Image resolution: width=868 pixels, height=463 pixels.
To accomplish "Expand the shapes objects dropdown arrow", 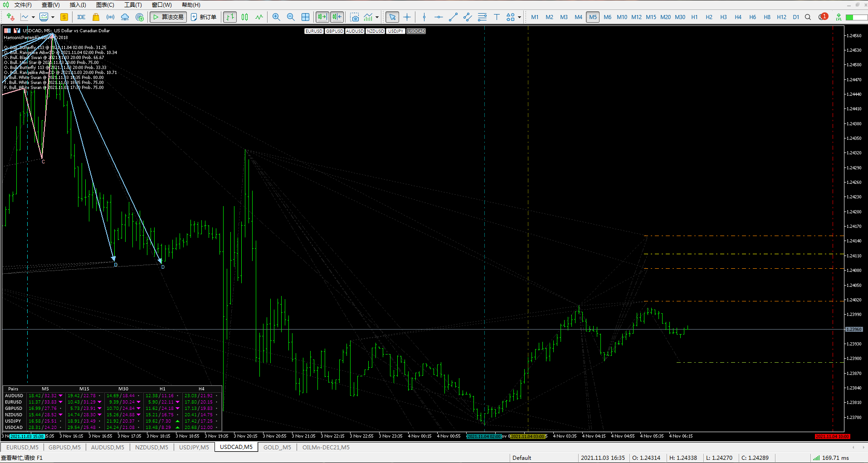I will (519, 17).
